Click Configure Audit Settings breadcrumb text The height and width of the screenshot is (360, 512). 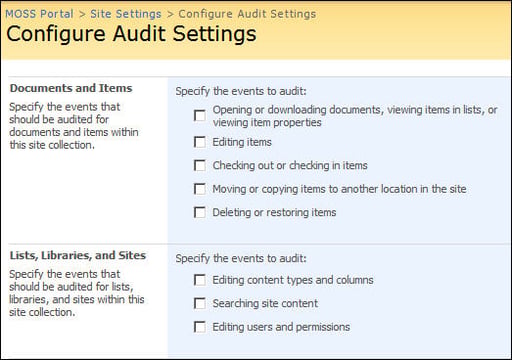pos(247,14)
